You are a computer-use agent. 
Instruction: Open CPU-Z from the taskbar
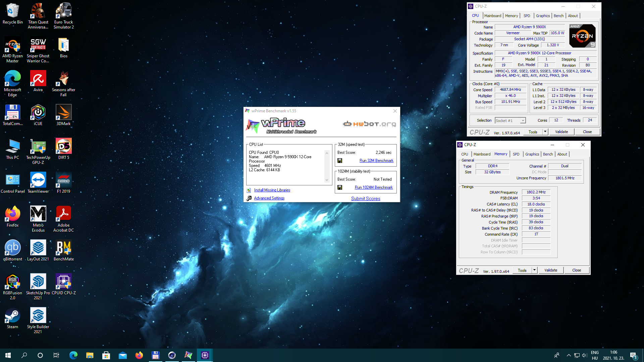[x=205, y=355]
